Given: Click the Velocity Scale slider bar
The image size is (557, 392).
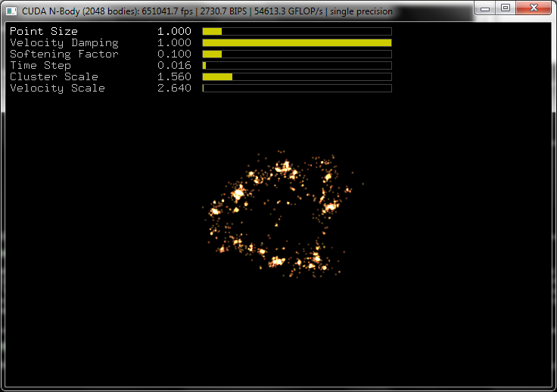Looking at the screenshot, I should coord(297,89).
